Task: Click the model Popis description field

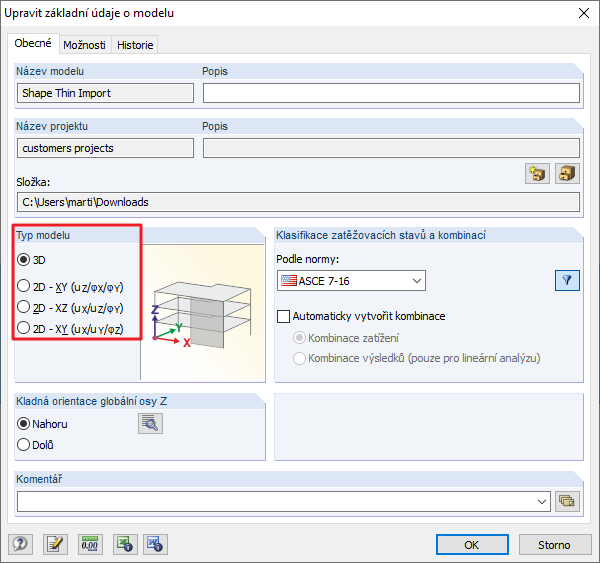Action: click(x=391, y=93)
